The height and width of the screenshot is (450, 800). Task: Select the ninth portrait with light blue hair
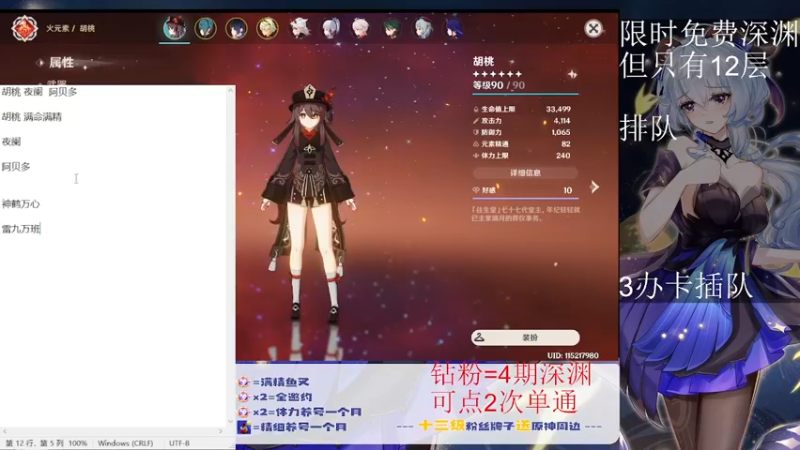(x=423, y=28)
